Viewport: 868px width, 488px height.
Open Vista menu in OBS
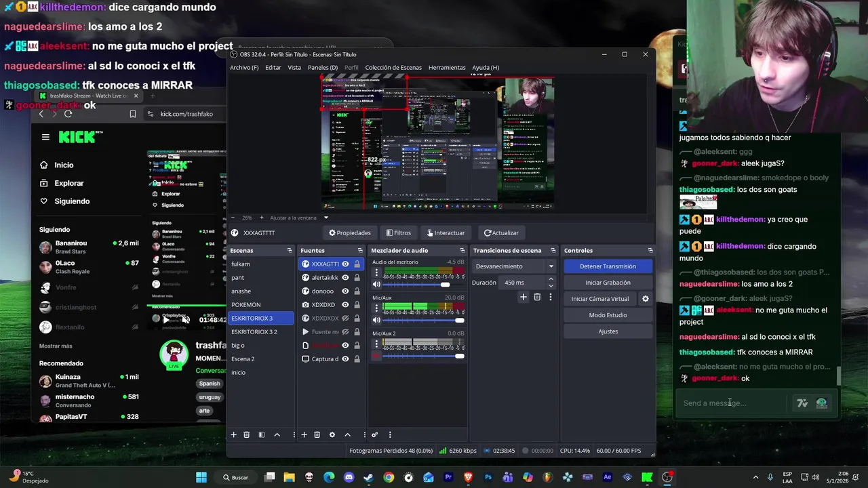(294, 68)
